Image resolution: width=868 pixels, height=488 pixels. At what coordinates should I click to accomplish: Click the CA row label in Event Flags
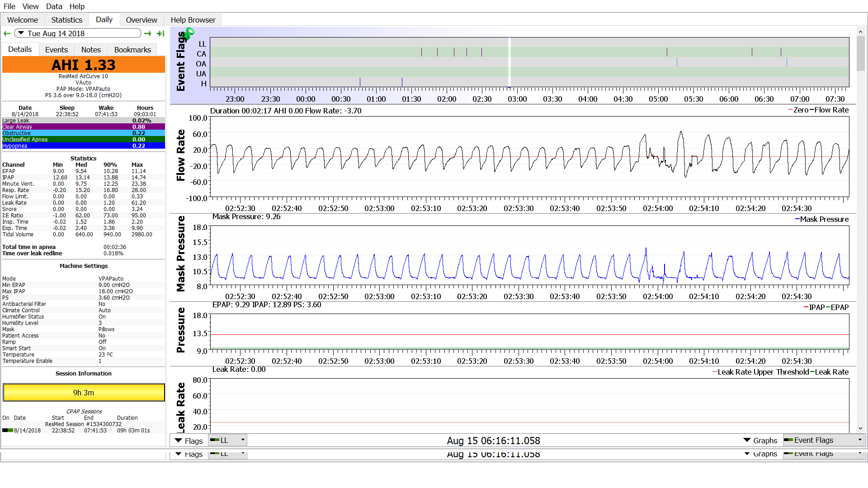tap(201, 54)
